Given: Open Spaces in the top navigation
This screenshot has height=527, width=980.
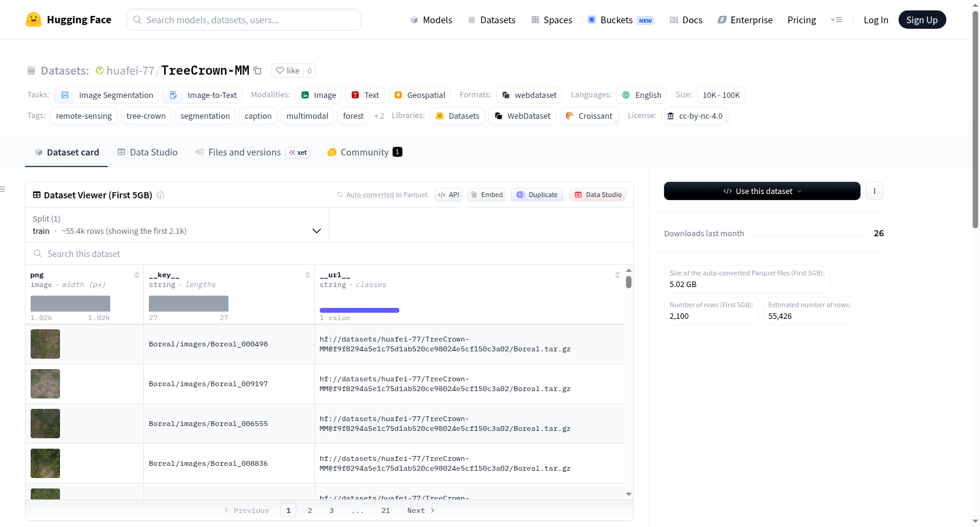Looking at the screenshot, I should point(552,20).
